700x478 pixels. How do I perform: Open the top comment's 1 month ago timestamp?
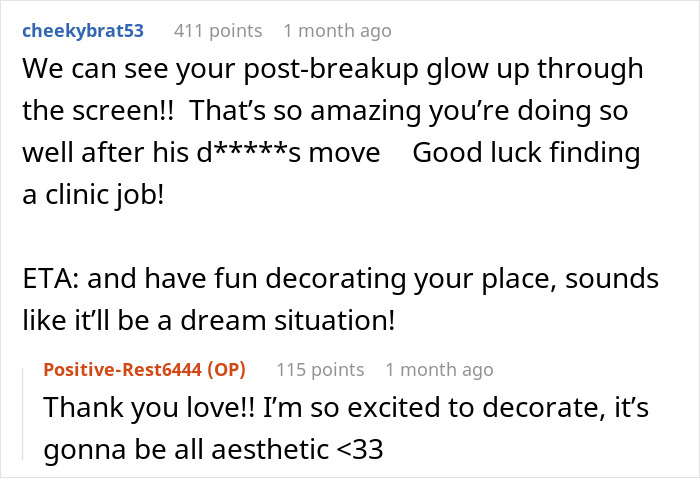338,31
